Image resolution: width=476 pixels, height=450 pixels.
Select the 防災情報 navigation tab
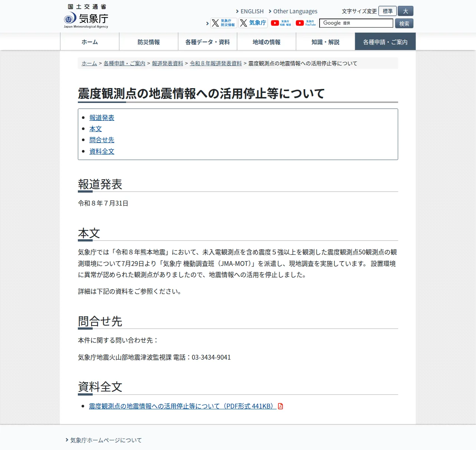pos(149,42)
